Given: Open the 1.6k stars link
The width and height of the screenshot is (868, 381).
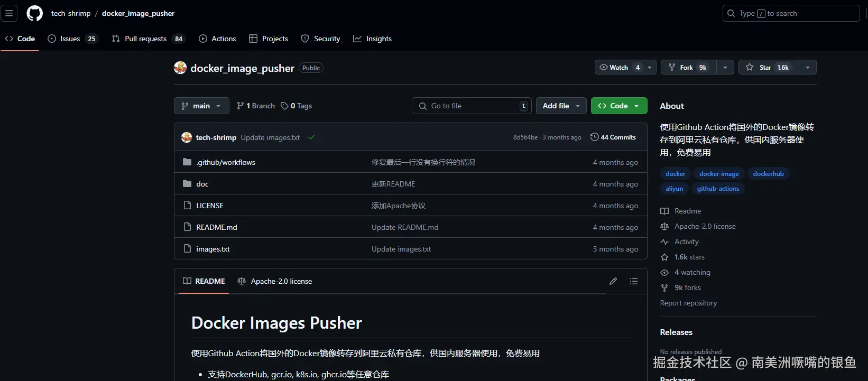Looking at the screenshot, I should (682, 257).
